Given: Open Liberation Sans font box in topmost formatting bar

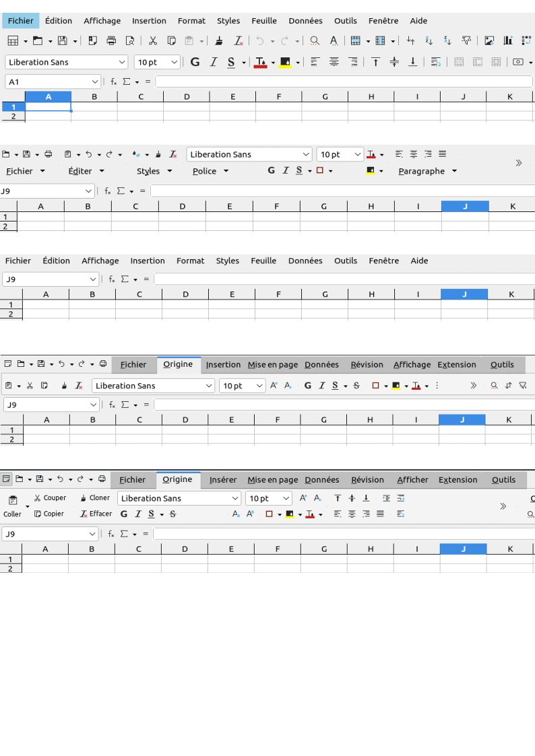Looking at the screenshot, I should click(67, 62).
